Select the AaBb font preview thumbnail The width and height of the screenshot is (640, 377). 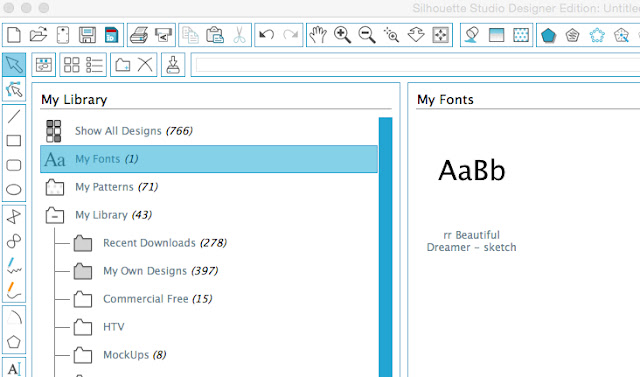(472, 171)
